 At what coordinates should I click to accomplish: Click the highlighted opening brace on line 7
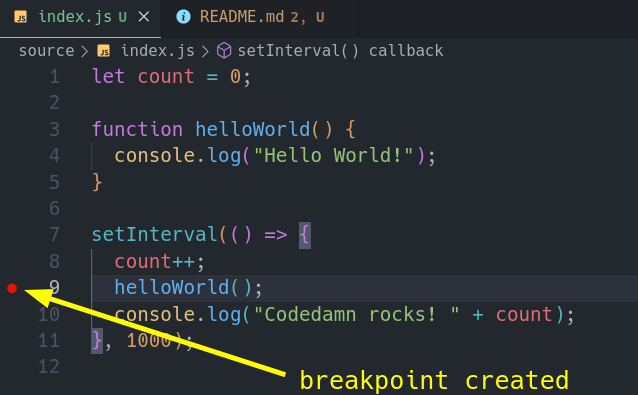point(305,235)
